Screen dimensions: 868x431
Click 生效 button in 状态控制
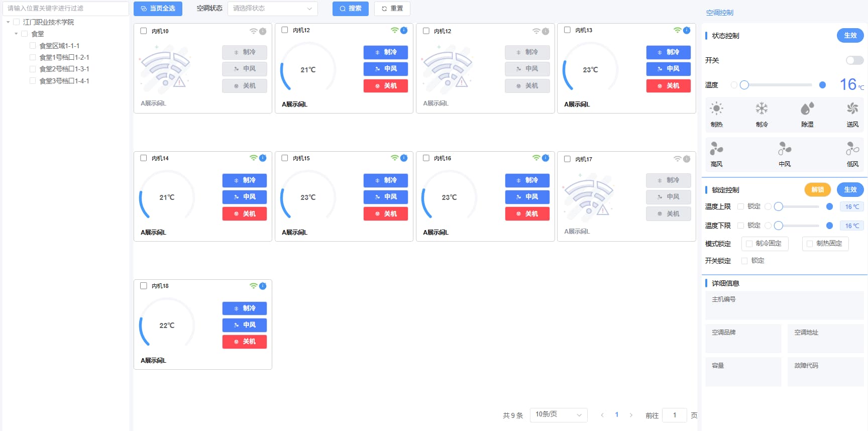pos(850,35)
